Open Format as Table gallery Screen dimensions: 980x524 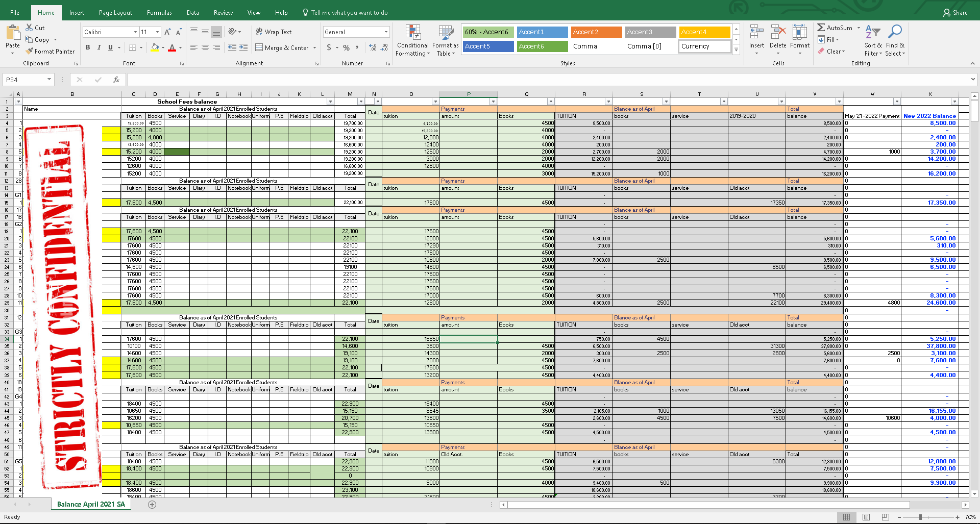(446, 40)
